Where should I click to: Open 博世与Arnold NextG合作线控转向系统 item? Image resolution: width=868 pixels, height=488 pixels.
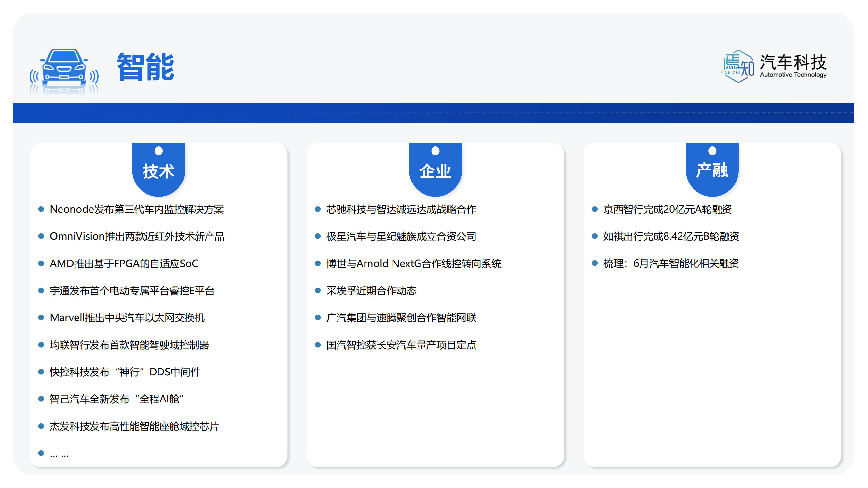pos(414,264)
